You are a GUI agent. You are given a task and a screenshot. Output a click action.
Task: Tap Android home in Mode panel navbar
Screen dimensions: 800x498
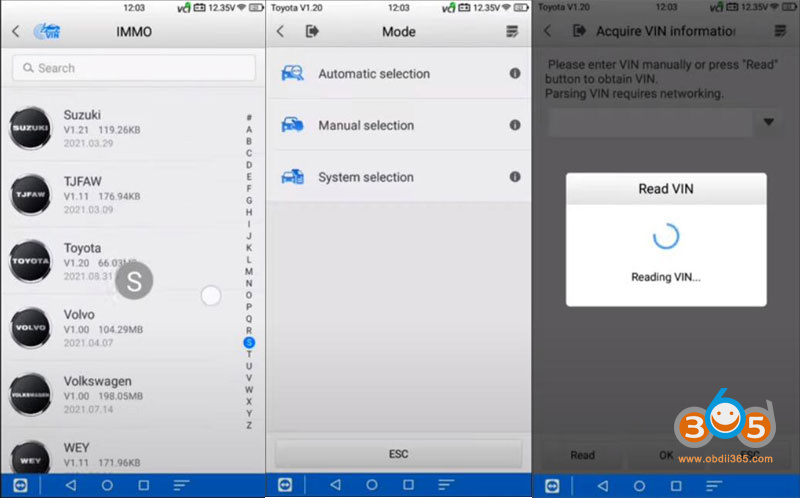(372, 485)
